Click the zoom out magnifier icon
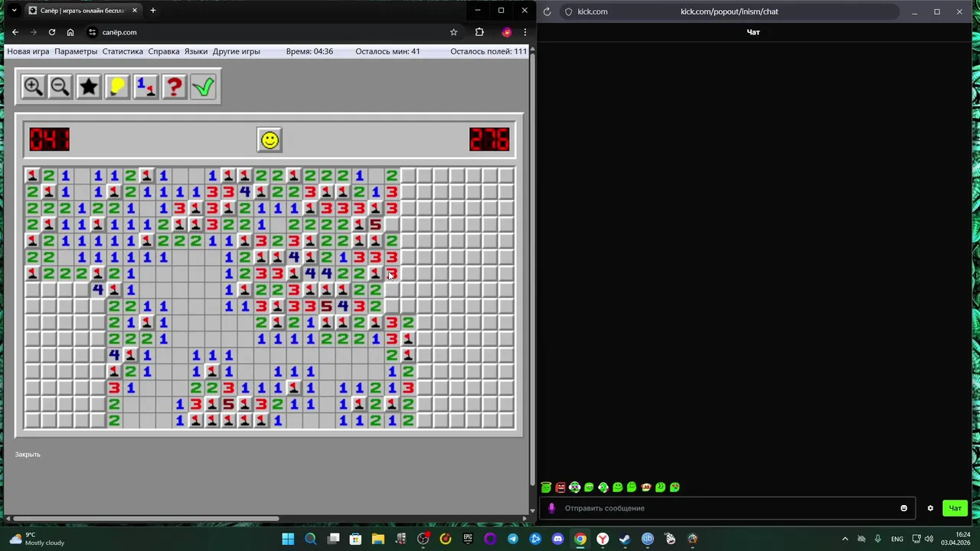This screenshot has height=551, width=980. (x=60, y=86)
